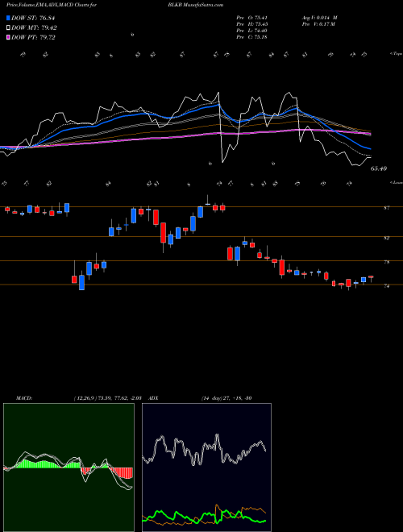The image size is (403, 532).
Task: Click the 'Pre H: 75.45' high value
Action: [x=252, y=24]
